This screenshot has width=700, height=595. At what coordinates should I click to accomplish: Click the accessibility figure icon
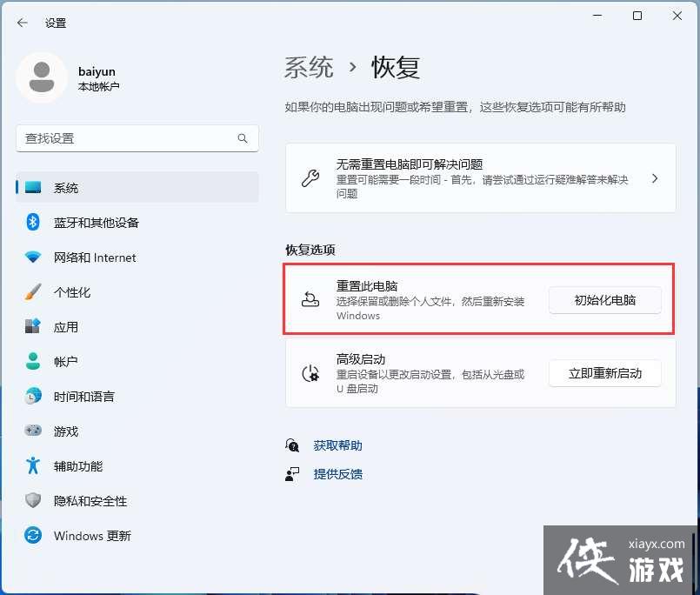click(x=33, y=466)
